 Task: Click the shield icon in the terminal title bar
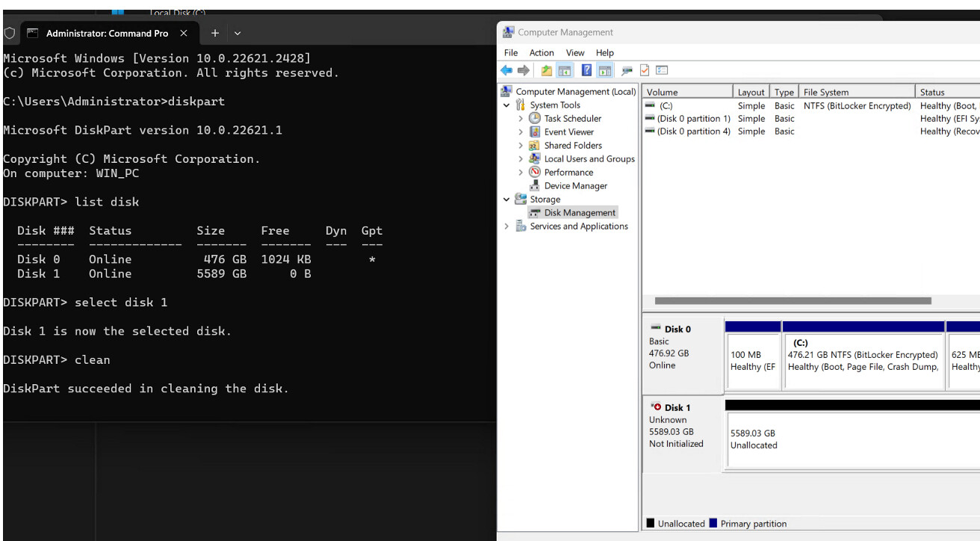[x=10, y=33]
